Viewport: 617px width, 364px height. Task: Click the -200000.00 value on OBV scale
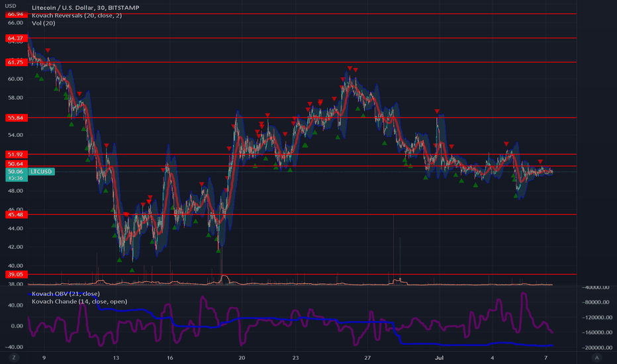pyautogui.click(x=596, y=347)
